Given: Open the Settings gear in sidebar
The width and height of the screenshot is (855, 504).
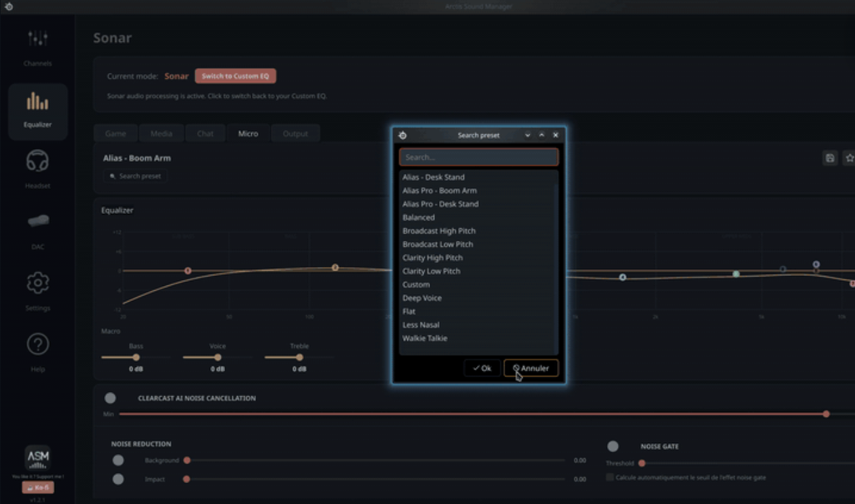Looking at the screenshot, I should (x=38, y=291).
